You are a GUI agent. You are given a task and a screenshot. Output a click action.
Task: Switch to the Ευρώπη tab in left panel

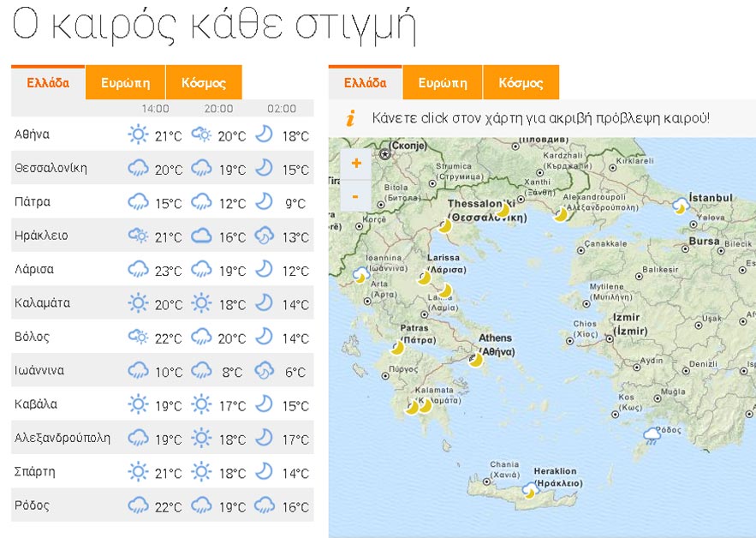point(126,82)
